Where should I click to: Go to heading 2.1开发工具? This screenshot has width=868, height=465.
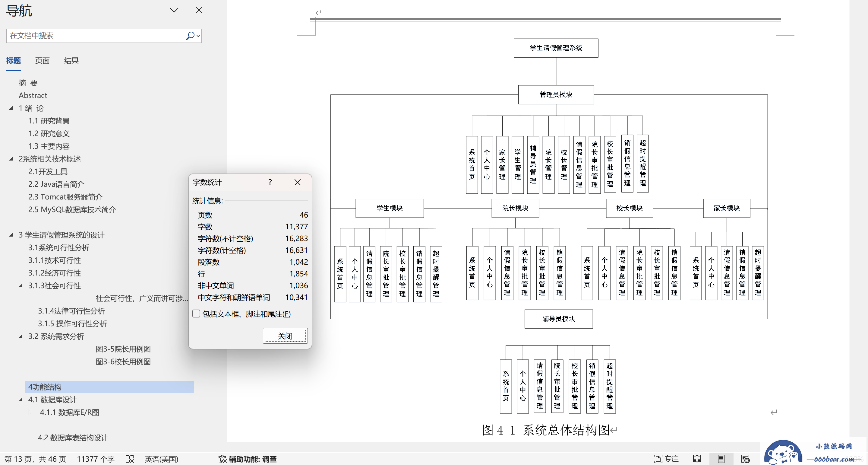[48, 172]
